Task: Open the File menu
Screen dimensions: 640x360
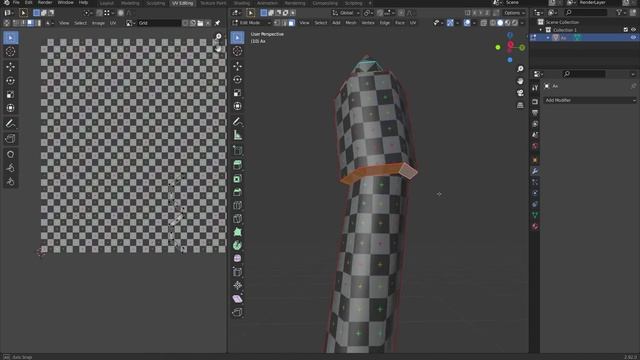Action: coord(16,3)
